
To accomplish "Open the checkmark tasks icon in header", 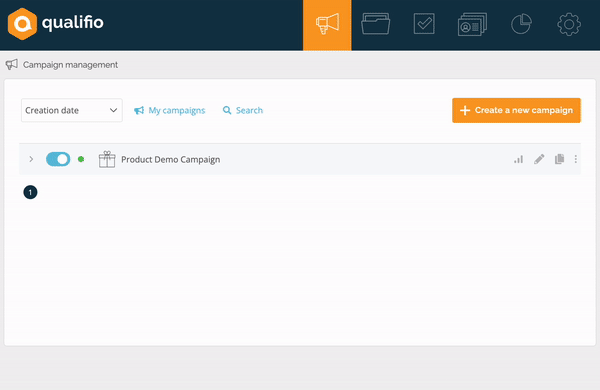I will 424,24.
